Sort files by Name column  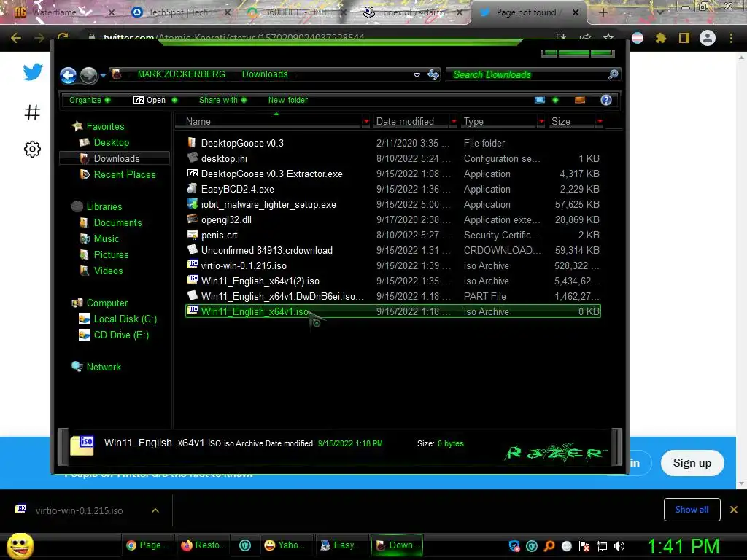[198, 122]
